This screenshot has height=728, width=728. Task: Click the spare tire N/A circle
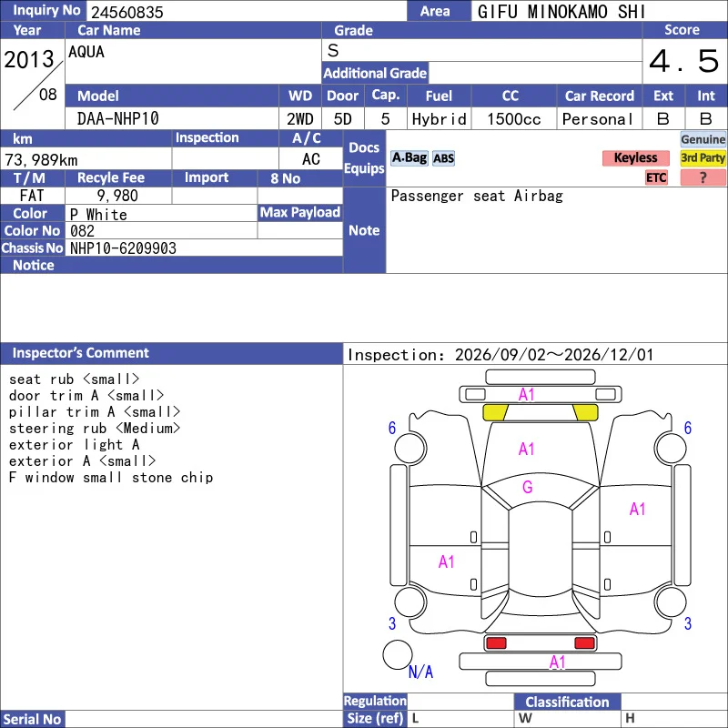[x=398, y=654]
